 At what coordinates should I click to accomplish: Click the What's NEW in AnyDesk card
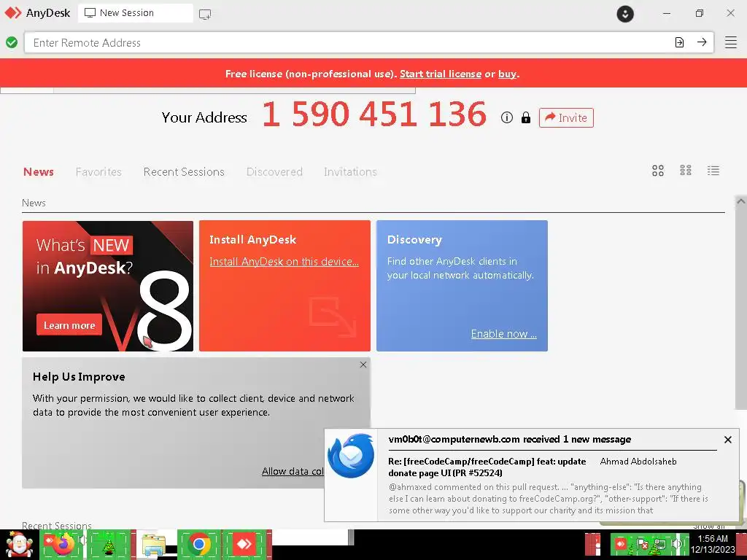pos(108,286)
